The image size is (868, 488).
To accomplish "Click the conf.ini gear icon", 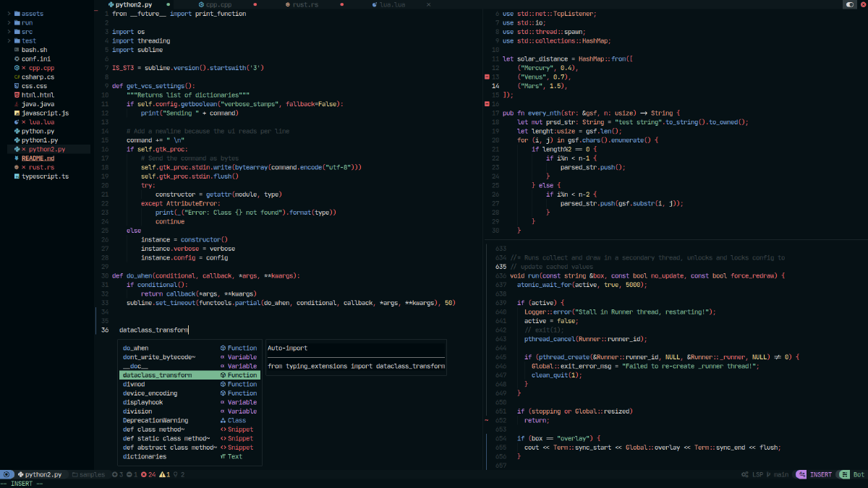I will 16,59.
